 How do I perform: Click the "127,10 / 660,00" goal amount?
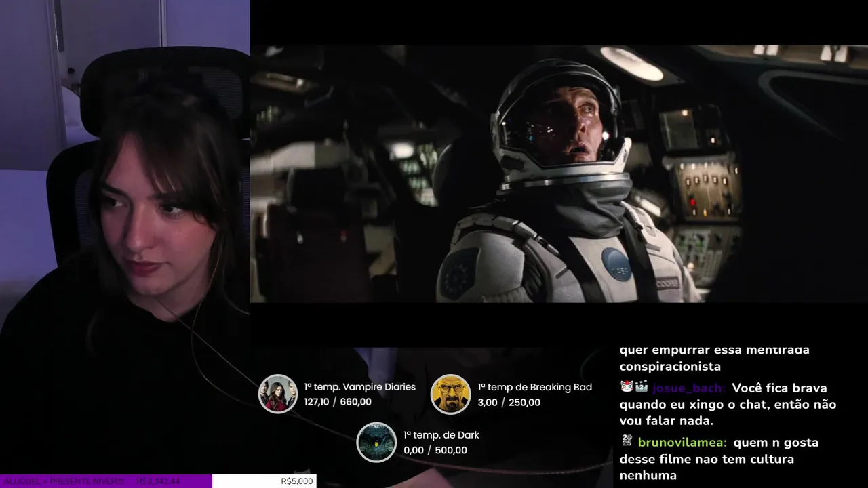click(x=338, y=402)
